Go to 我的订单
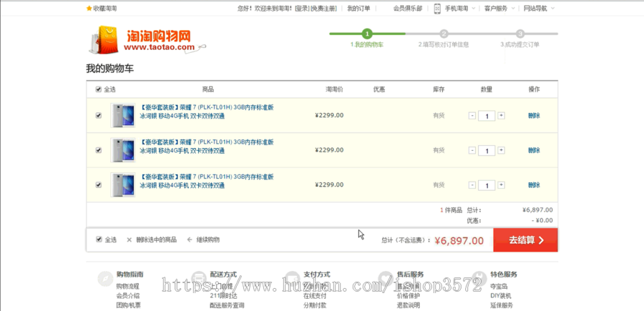This screenshot has width=644, height=311. (x=358, y=8)
